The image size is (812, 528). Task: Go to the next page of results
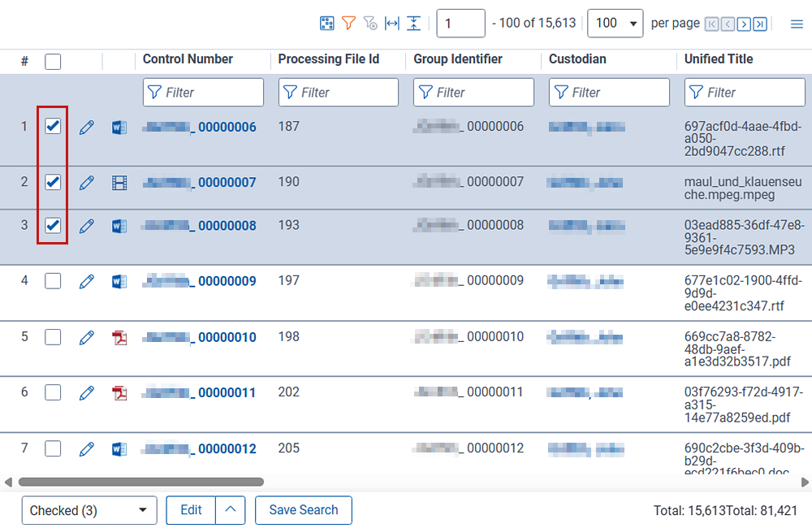744,24
